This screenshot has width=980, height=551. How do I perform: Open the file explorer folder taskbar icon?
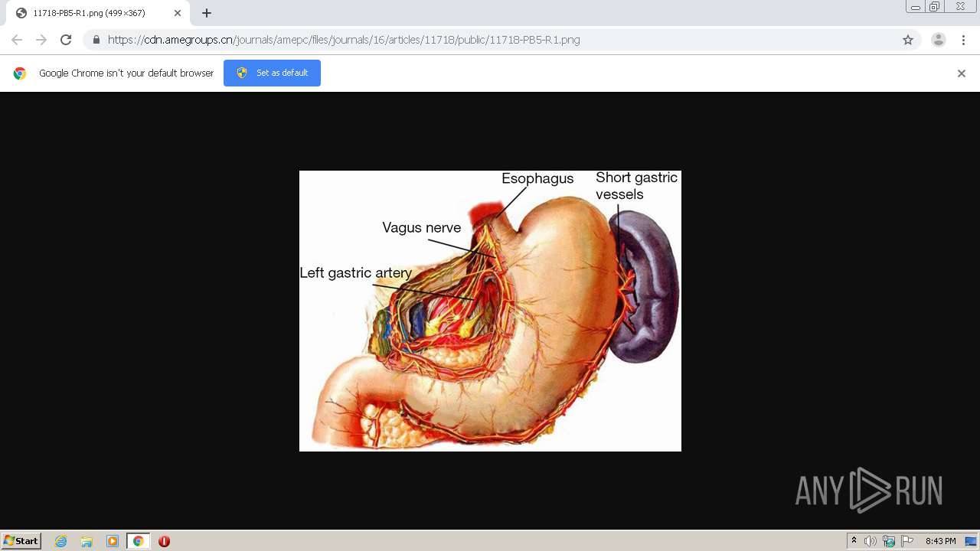pyautogui.click(x=87, y=541)
